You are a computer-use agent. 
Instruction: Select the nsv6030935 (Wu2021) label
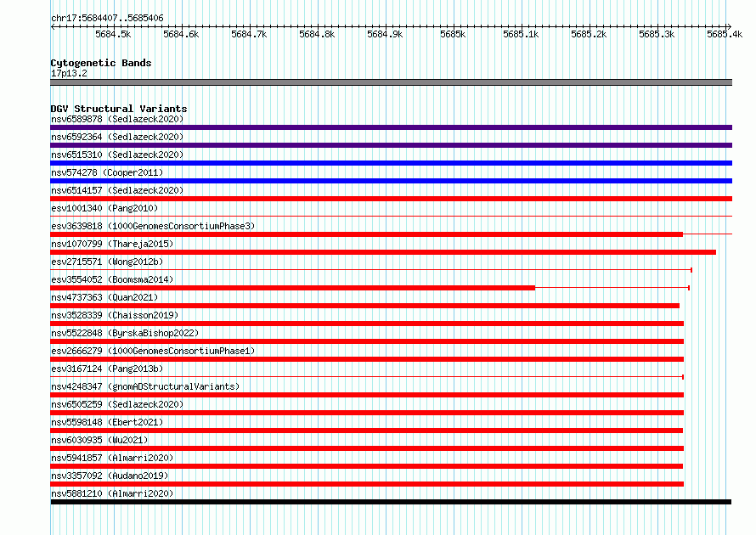99,440
